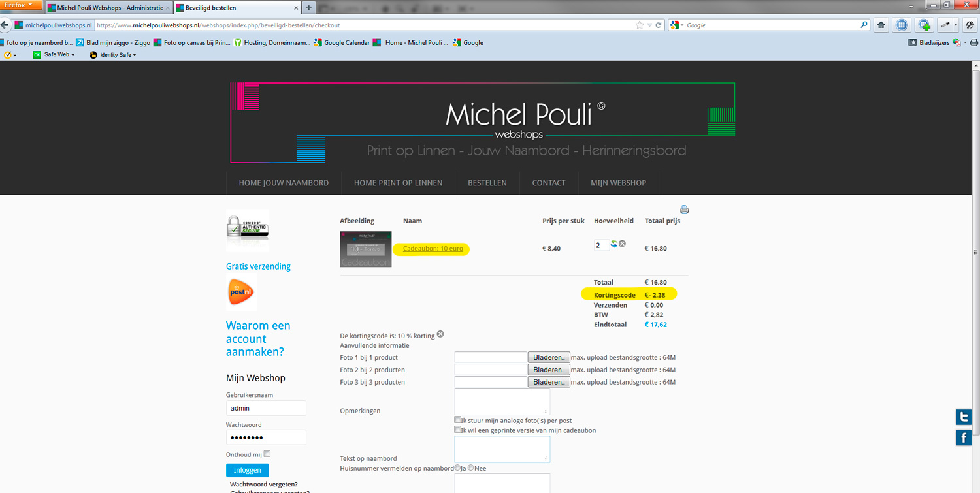Switch to Michel Pouli Webshops - Administratie tab

pyautogui.click(x=110, y=8)
